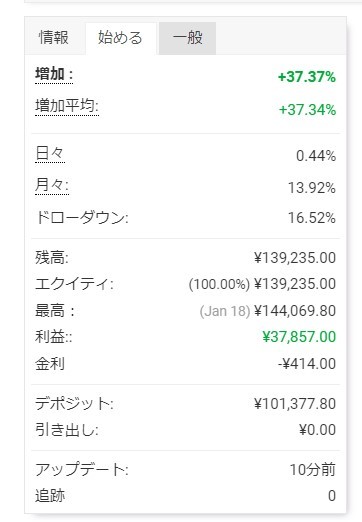362x522 pixels.
Task: Click the 16.52% drawdown value
Action: tap(312, 218)
